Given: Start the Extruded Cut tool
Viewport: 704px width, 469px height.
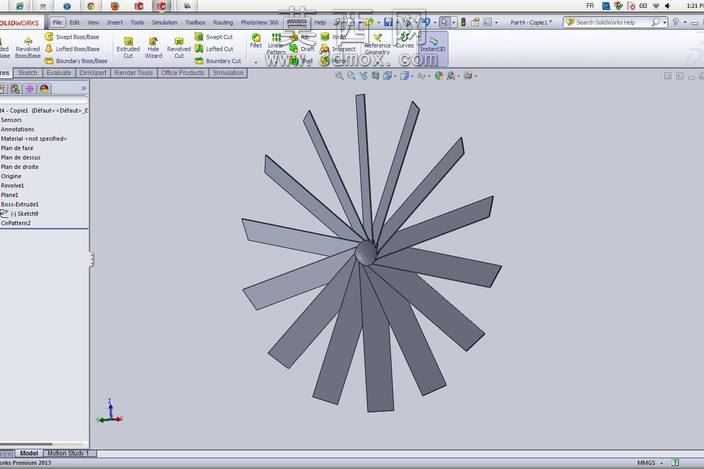Looking at the screenshot, I should click(x=128, y=47).
